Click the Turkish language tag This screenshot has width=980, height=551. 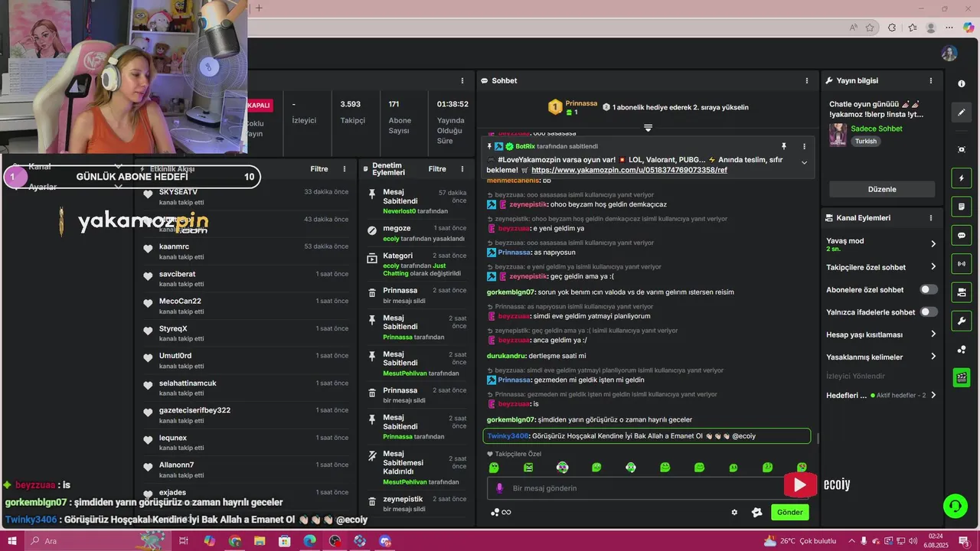[866, 142]
